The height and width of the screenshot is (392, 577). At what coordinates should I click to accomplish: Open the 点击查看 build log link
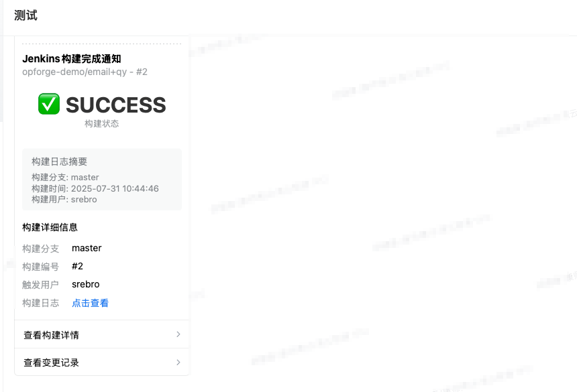(x=90, y=303)
